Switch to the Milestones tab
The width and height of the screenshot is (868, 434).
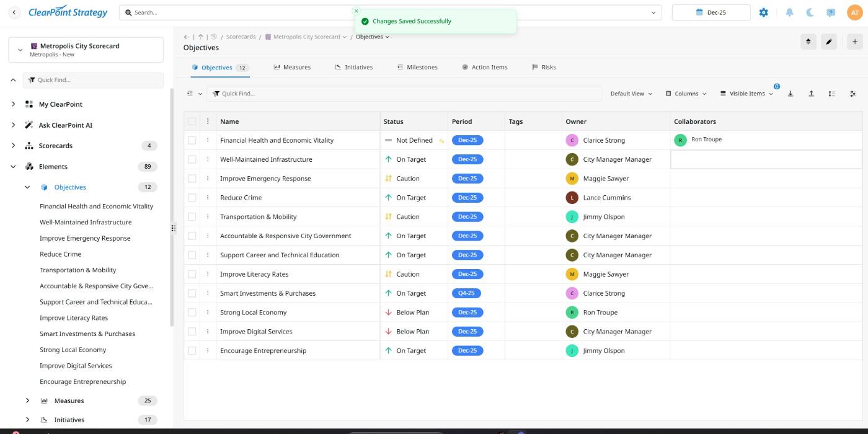tap(417, 67)
